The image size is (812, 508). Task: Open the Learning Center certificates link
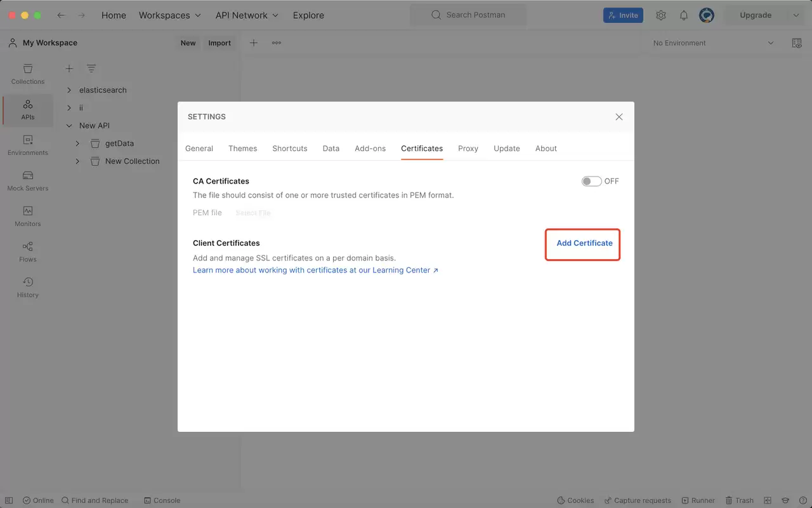315,271
